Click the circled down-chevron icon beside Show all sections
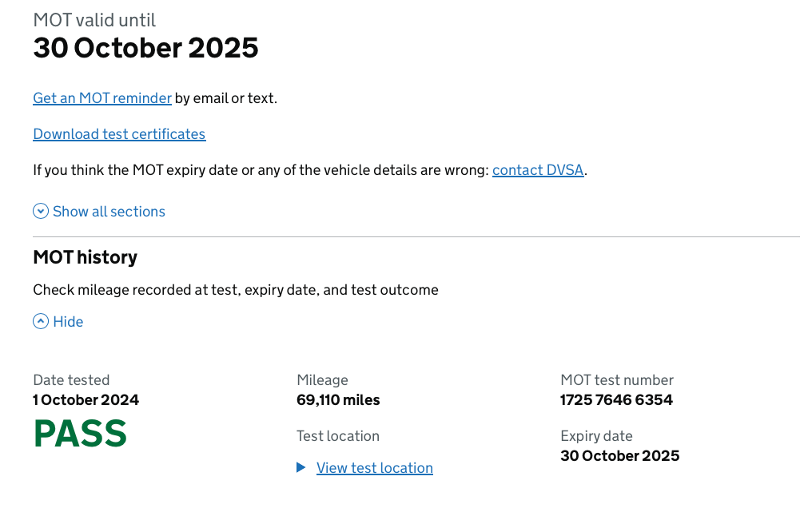Viewport: 812px width, 516px height. coord(41,212)
